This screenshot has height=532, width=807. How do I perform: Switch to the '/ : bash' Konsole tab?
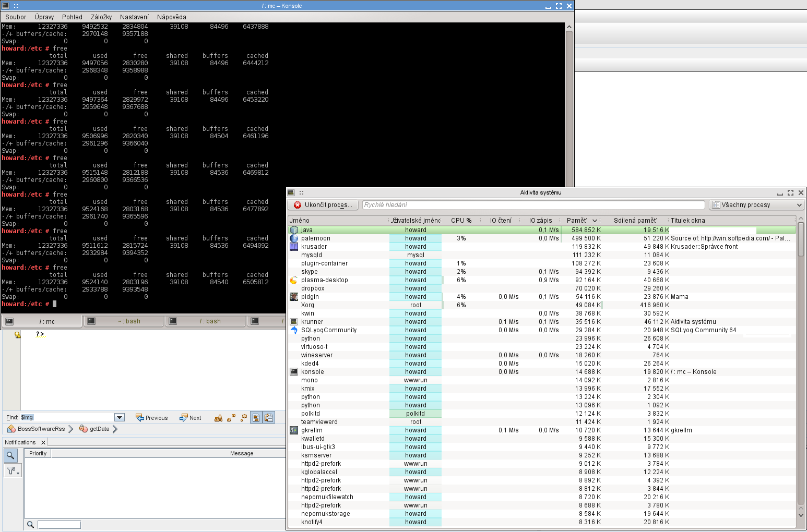(205, 321)
